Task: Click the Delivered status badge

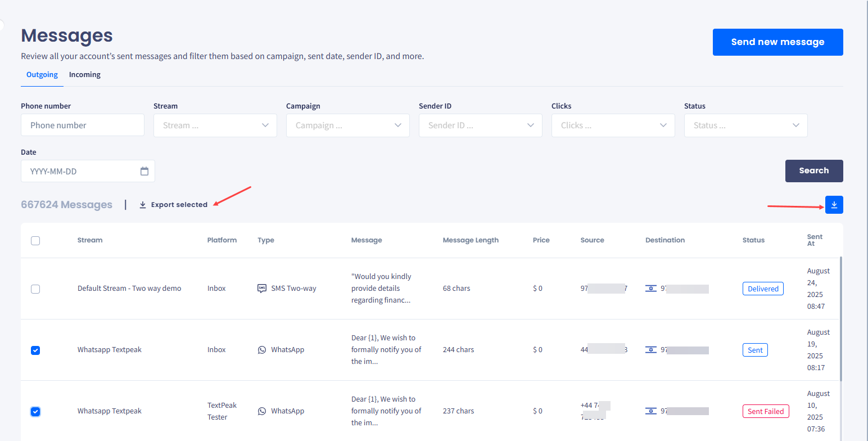Action: [x=763, y=288]
